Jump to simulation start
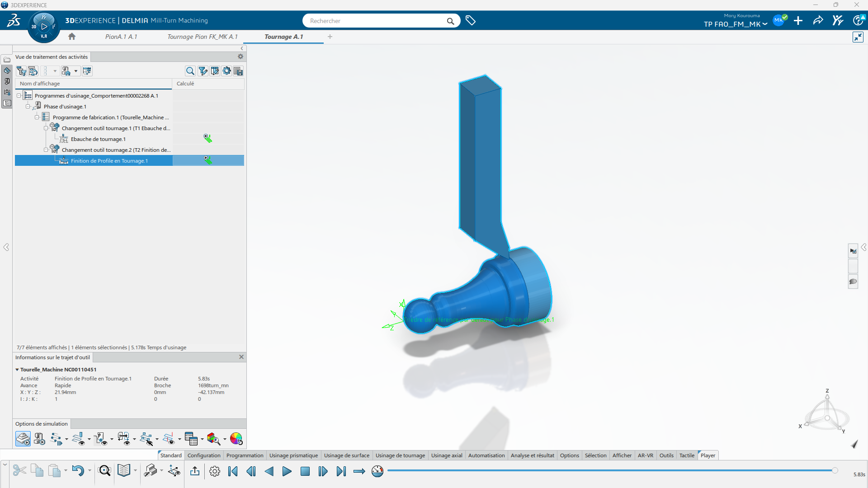Image resolution: width=868 pixels, height=488 pixels. click(x=233, y=471)
